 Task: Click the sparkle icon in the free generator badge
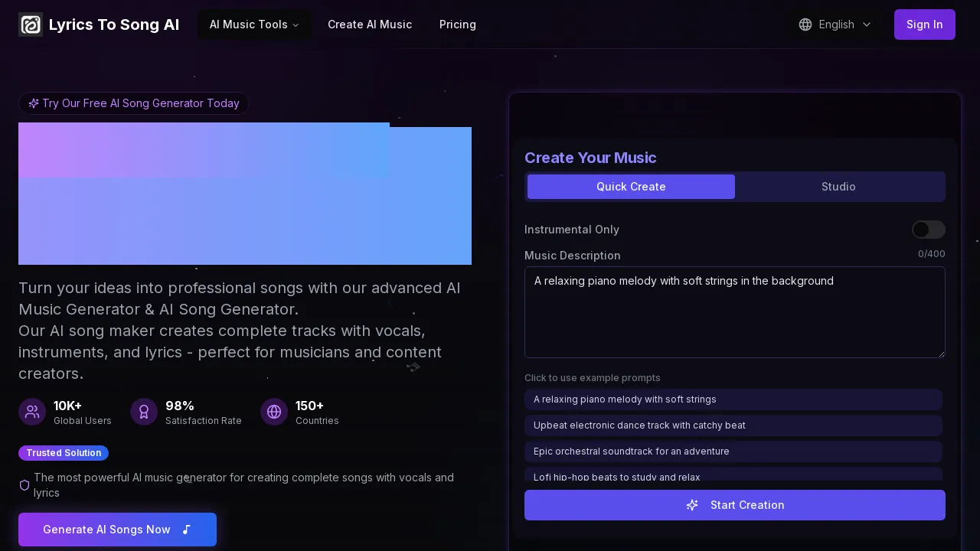34,103
